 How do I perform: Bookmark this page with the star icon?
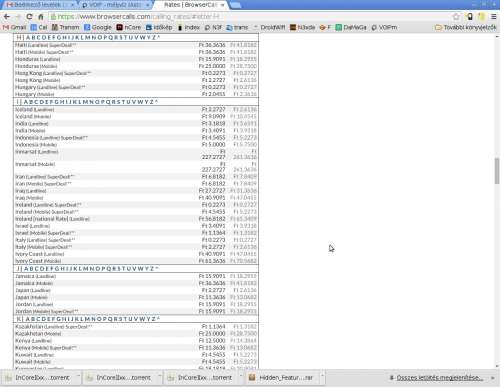[456, 17]
